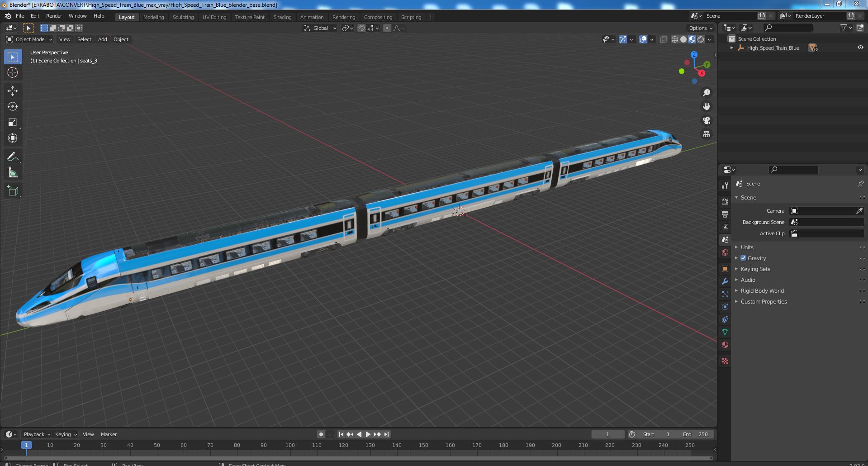
Task: Select the Annotate tool
Action: coord(13,157)
